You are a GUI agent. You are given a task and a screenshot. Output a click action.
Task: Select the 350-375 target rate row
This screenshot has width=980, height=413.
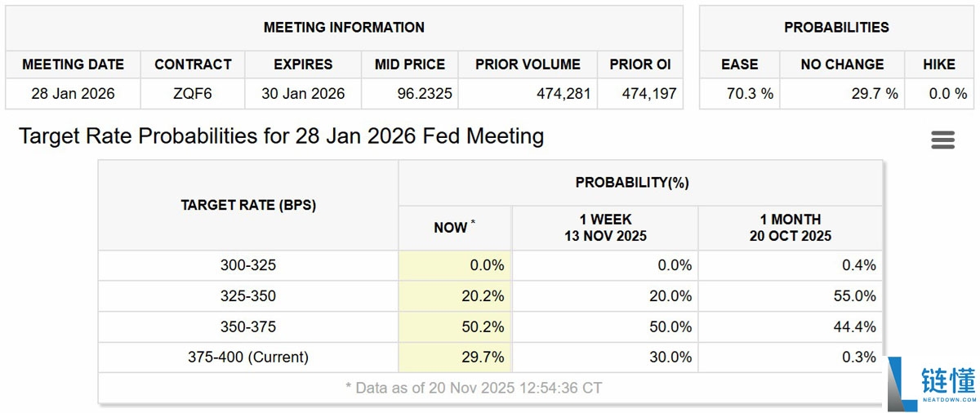pos(248,326)
